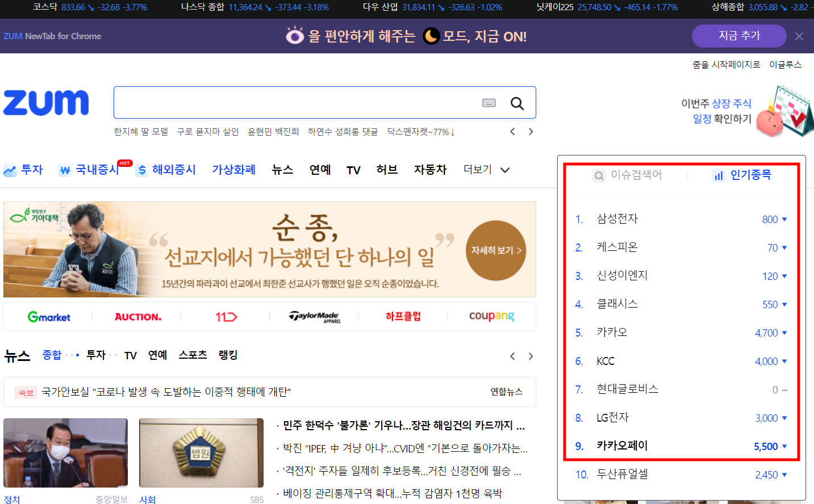Open breaking news 국가안보실 headline
Image resolution: width=814 pixels, height=504 pixels.
[x=166, y=392]
